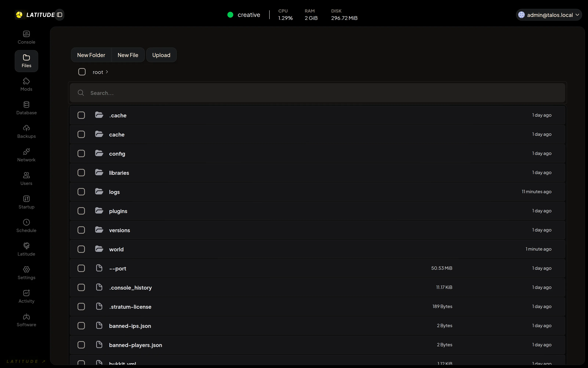Click the folder icon for logs
Screen dimensions: 588x368
[99, 191]
